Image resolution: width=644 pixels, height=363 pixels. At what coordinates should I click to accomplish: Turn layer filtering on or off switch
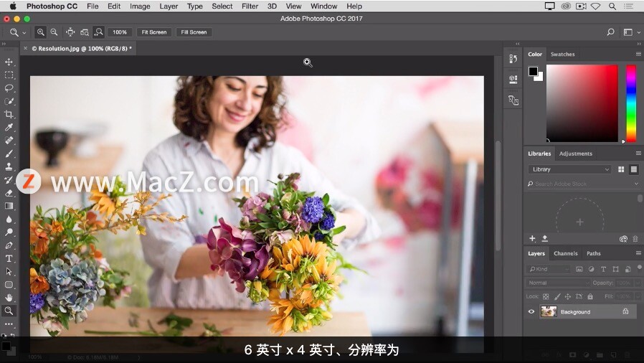click(x=639, y=268)
